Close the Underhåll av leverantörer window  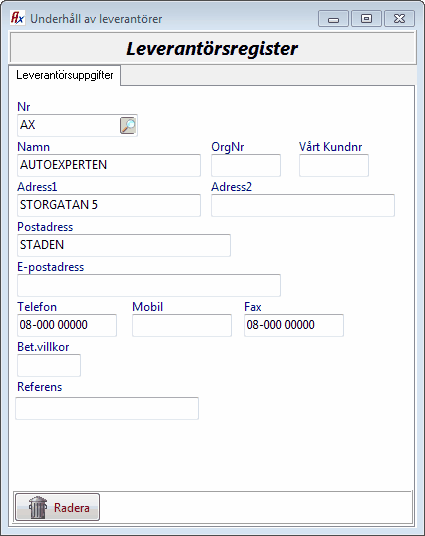click(399, 18)
